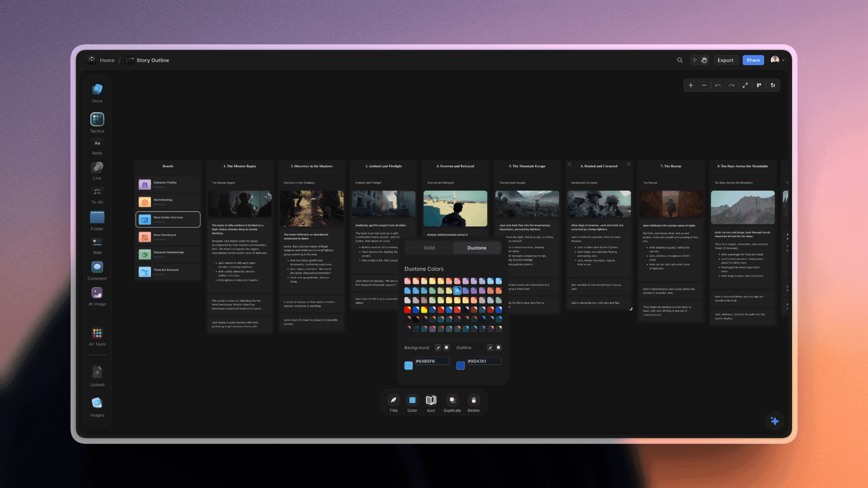Zoom in with the plus button
The image size is (868, 488).
click(691, 85)
